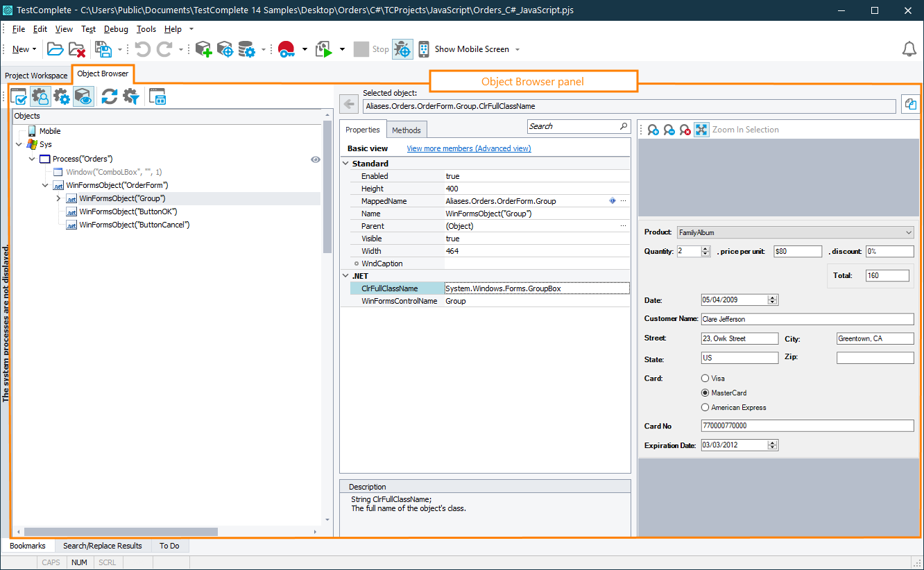The height and width of the screenshot is (570, 924).
Task: Collapse the .NET properties section
Action: coord(345,276)
